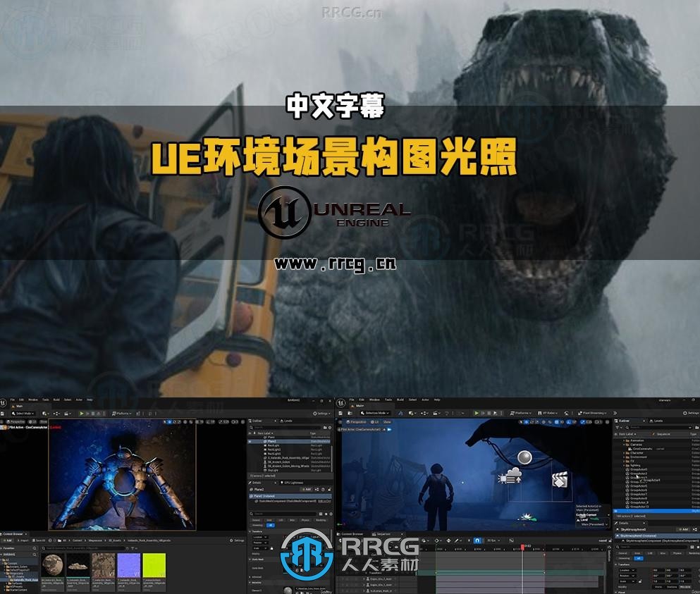Select Physics filter in left Details panel
This screenshot has width=700, height=594.
coord(305,520)
